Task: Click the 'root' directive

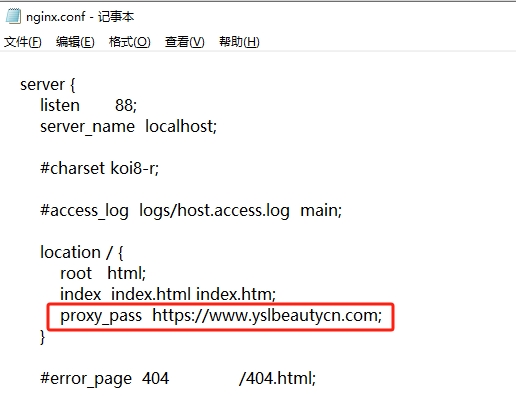Action: point(76,274)
